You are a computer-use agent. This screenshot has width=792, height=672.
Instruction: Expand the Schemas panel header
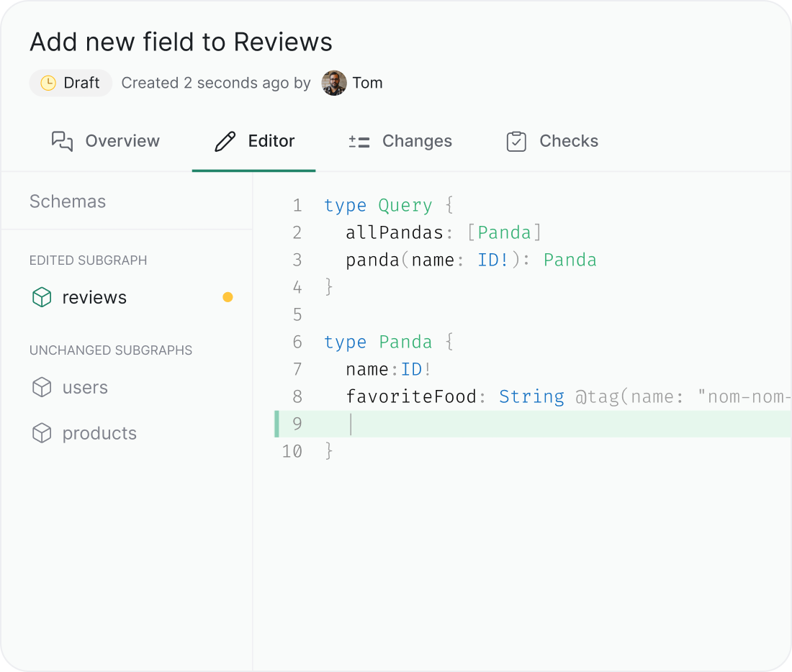point(67,201)
